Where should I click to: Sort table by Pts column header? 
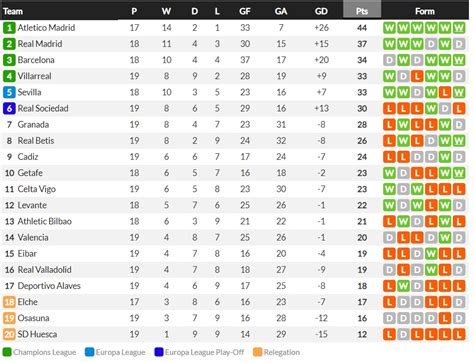[x=362, y=11]
